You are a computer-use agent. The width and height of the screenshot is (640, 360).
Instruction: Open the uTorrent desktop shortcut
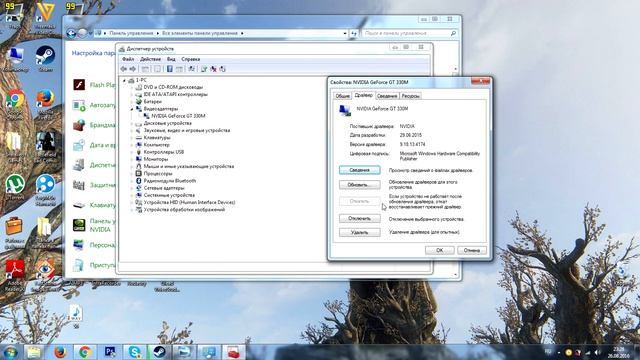(x=15, y=187)
